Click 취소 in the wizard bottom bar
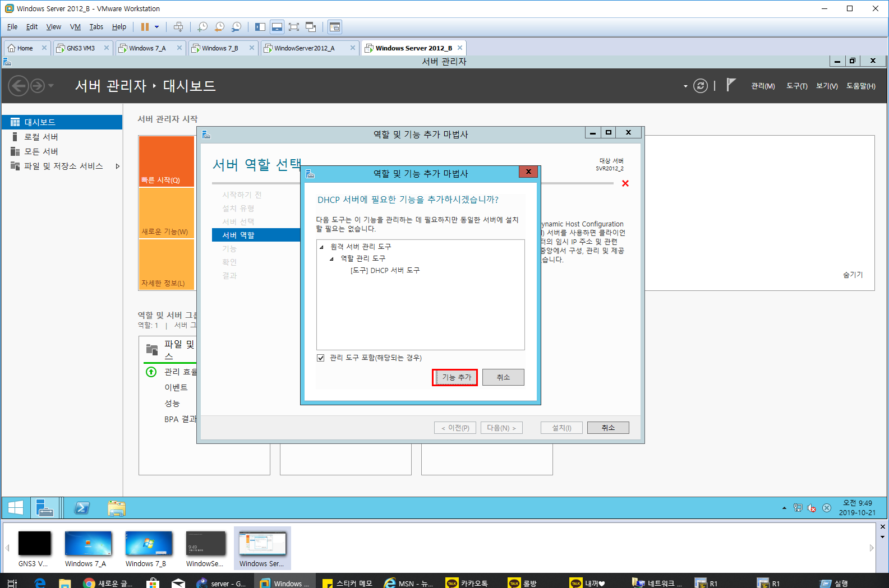 608,428
